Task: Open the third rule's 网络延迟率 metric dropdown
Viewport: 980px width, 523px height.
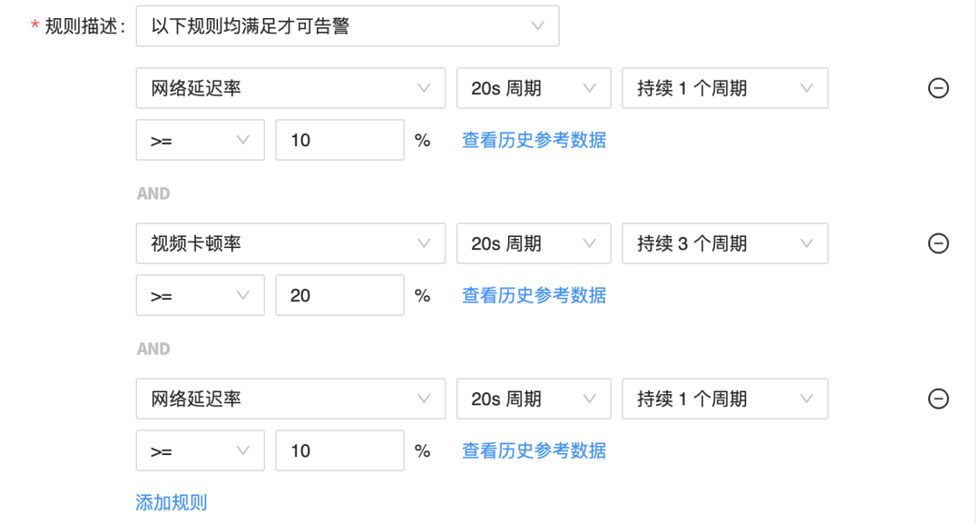Action: coord(290,399)
